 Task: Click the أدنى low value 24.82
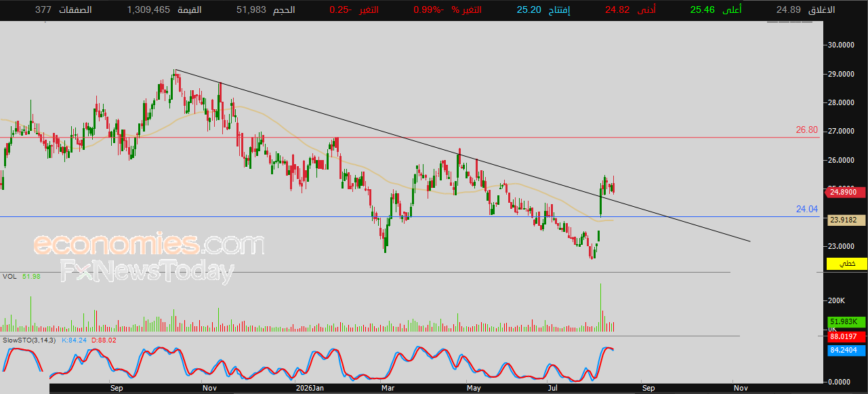[617, 10]
